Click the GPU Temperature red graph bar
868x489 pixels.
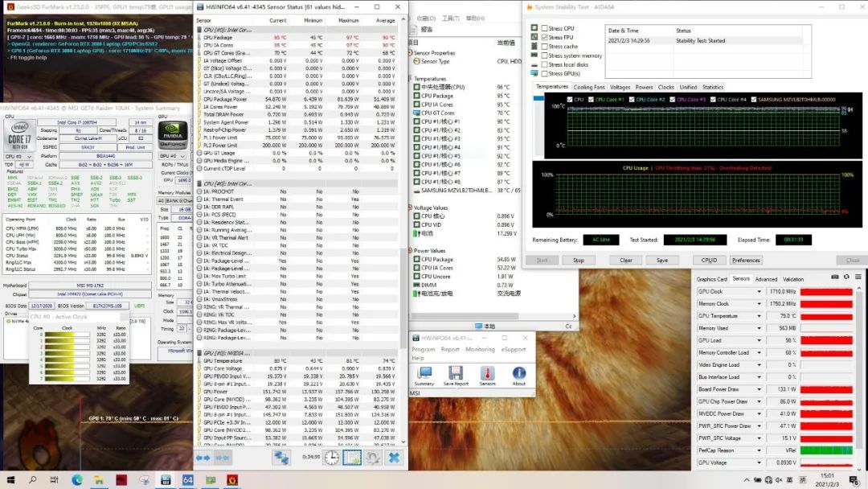825,316
